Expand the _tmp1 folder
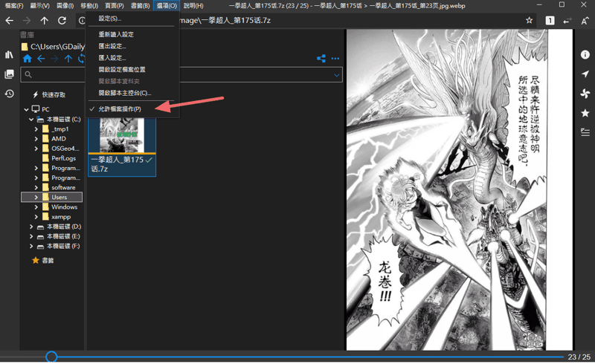The image size is (595, 364). pos(36,129)
